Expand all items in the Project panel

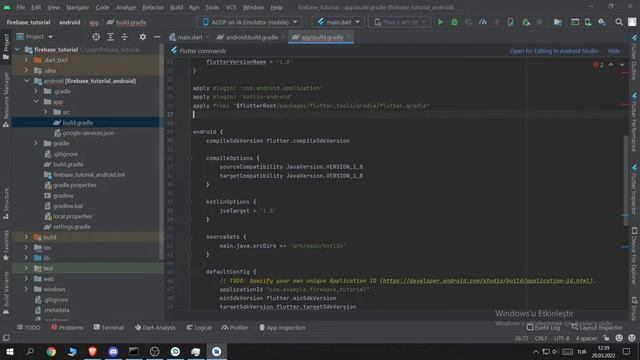[x=110, y=37]
